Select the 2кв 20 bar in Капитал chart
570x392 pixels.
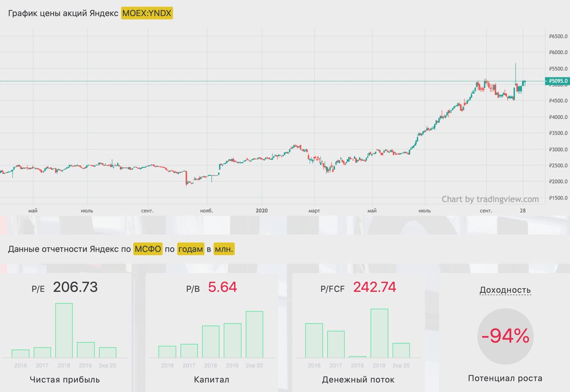(x=254, y=334)
